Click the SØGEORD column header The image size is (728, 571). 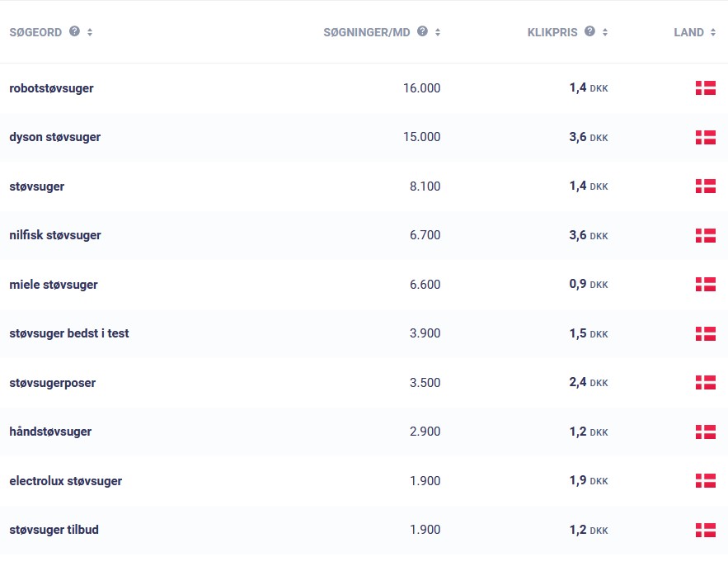point(35,32)
